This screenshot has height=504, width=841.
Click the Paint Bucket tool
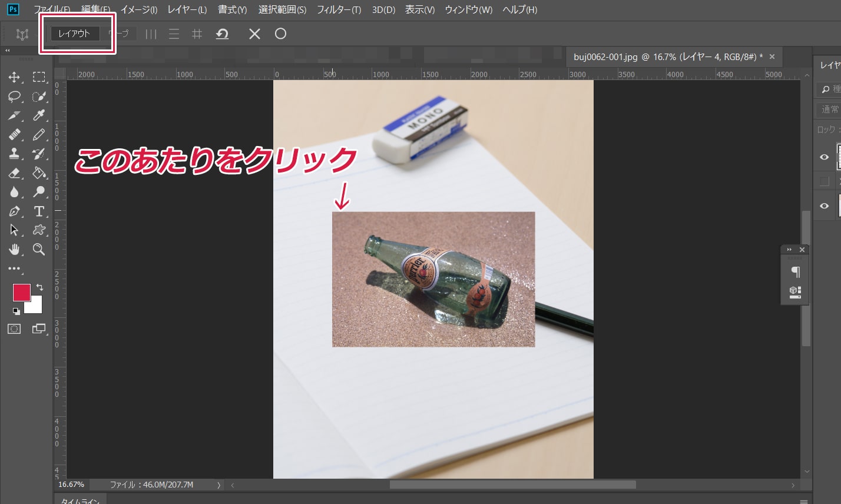click(x=39, y=173)
